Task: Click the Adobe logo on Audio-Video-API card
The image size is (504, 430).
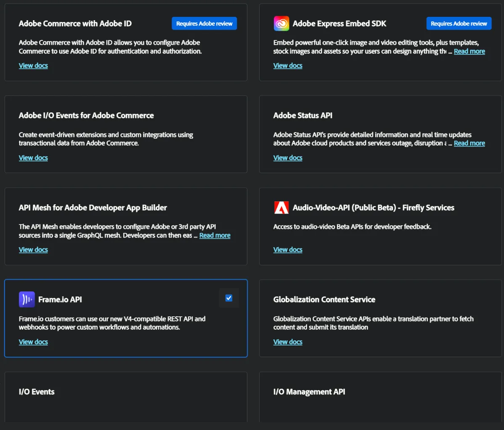Action: click(281, 208)
